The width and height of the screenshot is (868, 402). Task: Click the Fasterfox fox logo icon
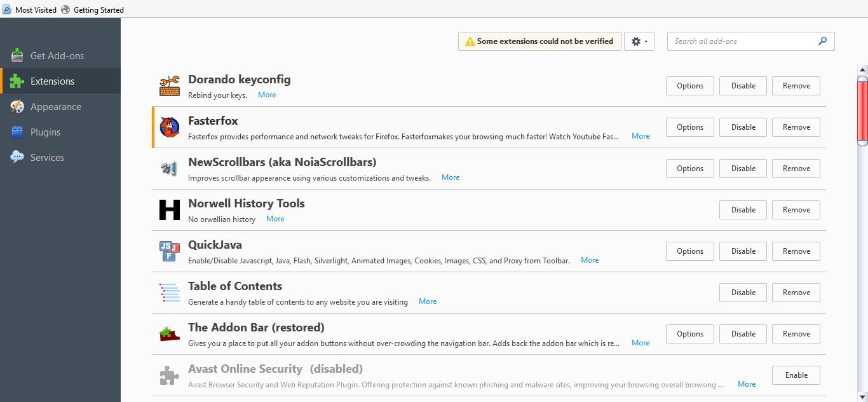pyautogui.click(x=169, y=127)
